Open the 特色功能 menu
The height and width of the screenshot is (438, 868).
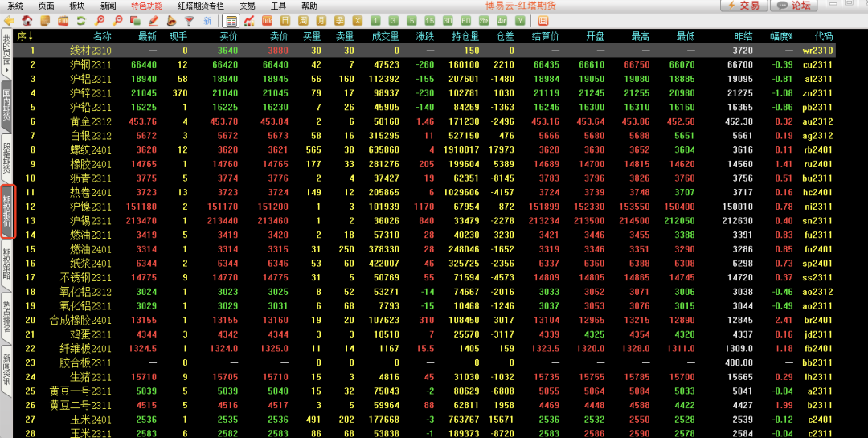tap(146, 6)
